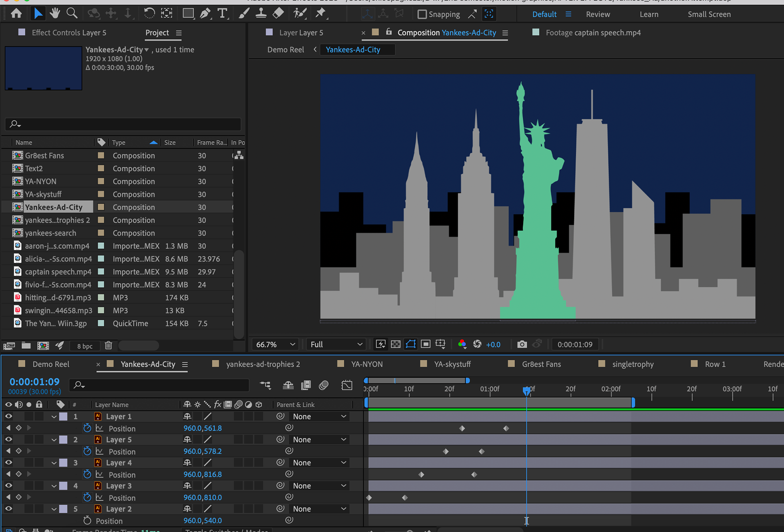
Task: Switch to the Review workspace
Action: 598,14
